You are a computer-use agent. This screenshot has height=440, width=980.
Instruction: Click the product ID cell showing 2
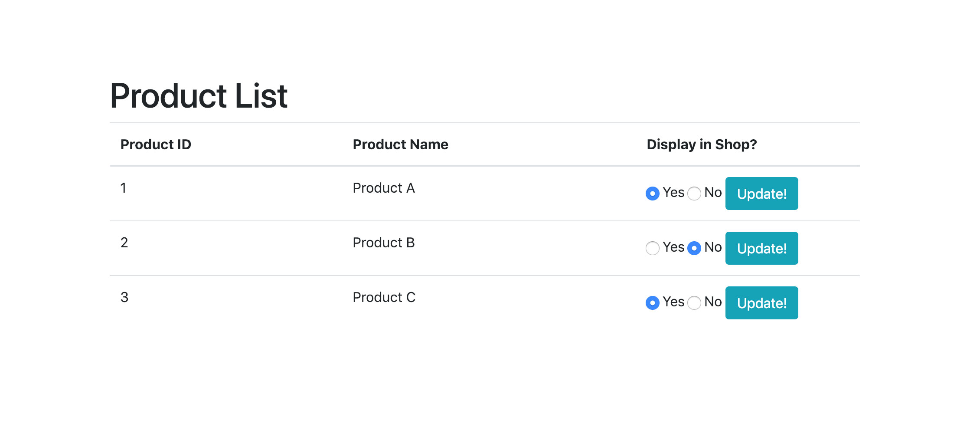[124, 243]
